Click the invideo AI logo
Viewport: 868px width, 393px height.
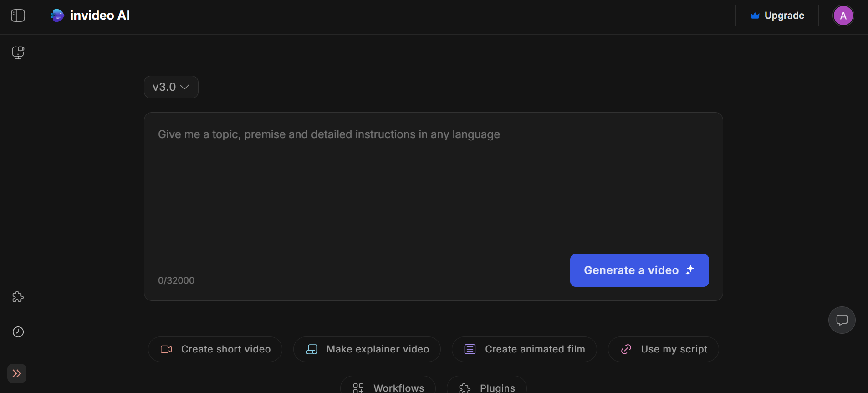click(x=90, y=16)
